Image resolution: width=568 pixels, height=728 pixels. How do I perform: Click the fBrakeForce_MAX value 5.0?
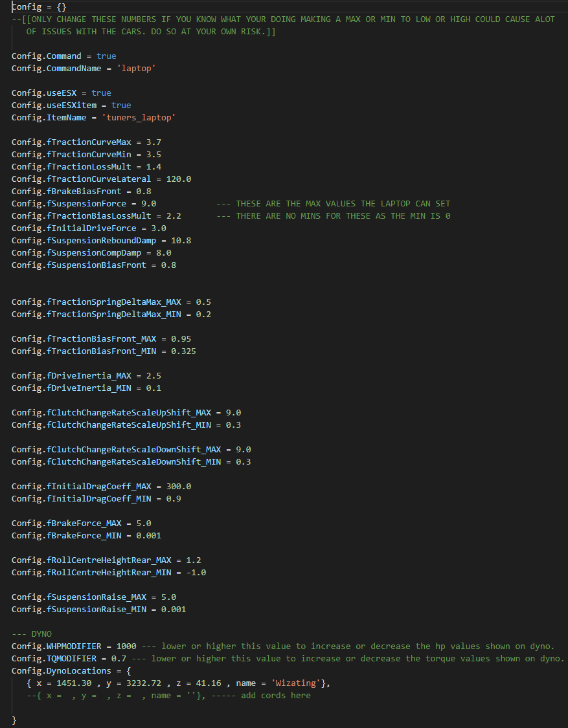click(144, 524)
